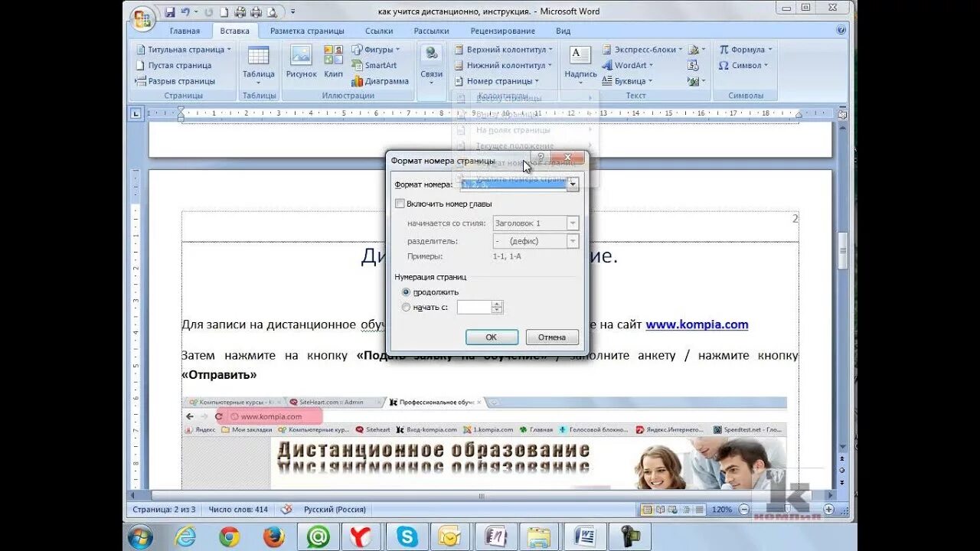Launch Internet Explorer from the taskbar

click(185, 536)
